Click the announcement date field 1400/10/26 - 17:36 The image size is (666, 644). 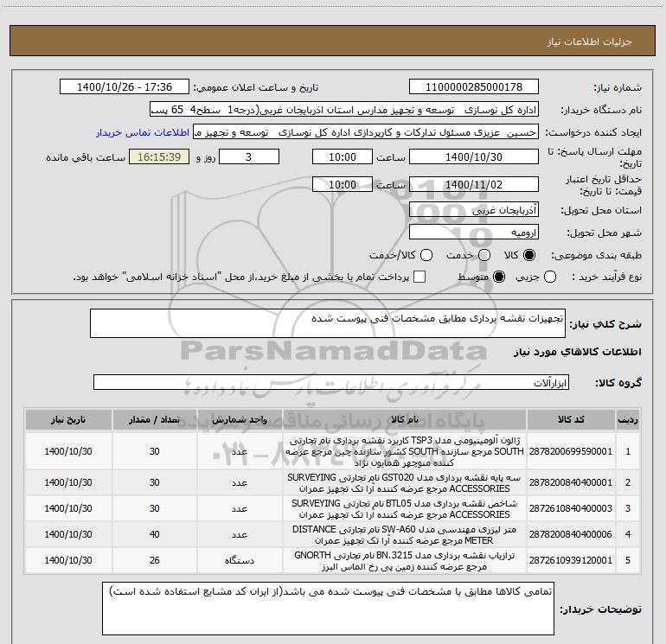[x=125, y=87]
